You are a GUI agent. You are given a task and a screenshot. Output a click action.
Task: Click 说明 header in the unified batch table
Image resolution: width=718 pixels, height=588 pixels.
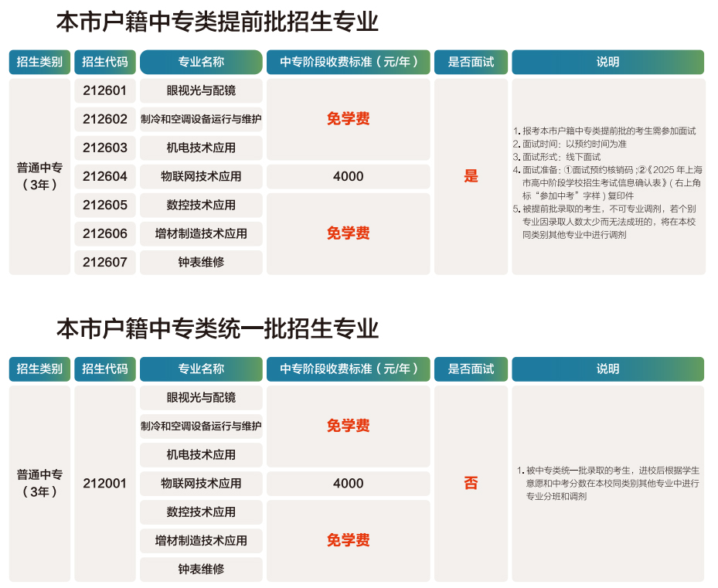[x=607, y=369]
